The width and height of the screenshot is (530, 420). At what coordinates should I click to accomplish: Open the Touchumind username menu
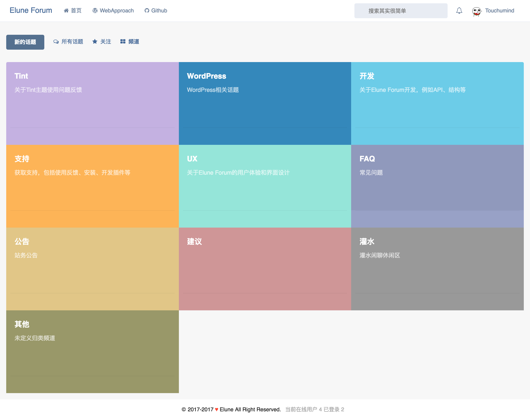point(499,11)
